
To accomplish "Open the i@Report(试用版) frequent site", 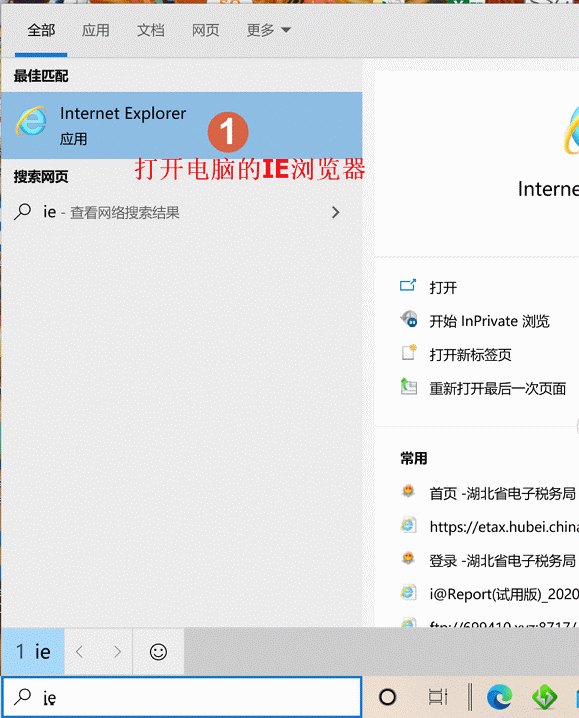I will click(x=504, y=594).
